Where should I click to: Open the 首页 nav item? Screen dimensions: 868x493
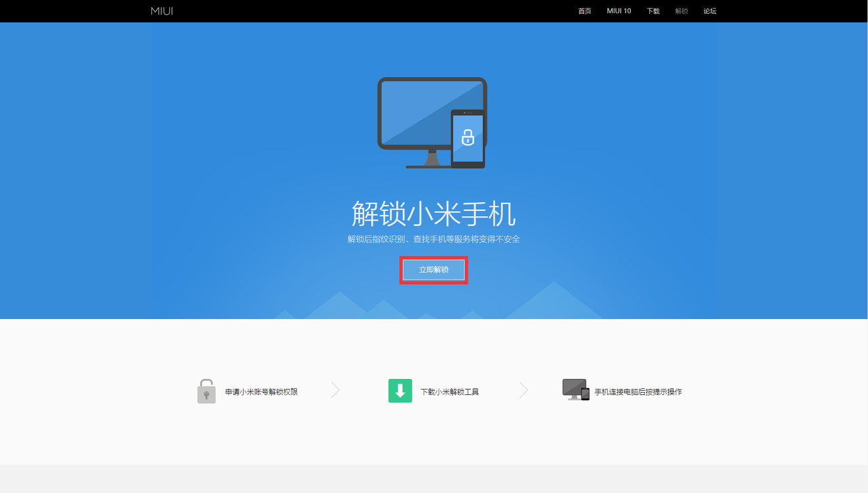point(585,11)
